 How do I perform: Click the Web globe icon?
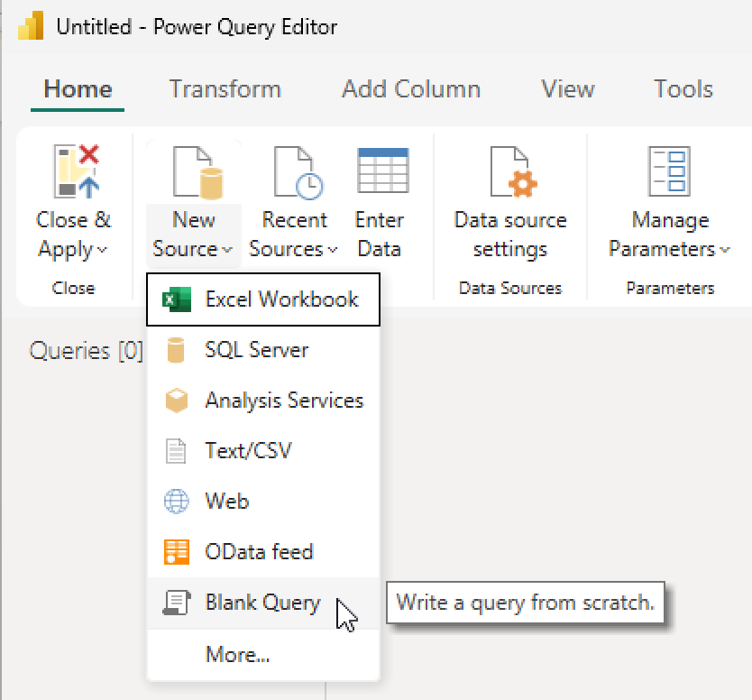[x=177, y=501]
